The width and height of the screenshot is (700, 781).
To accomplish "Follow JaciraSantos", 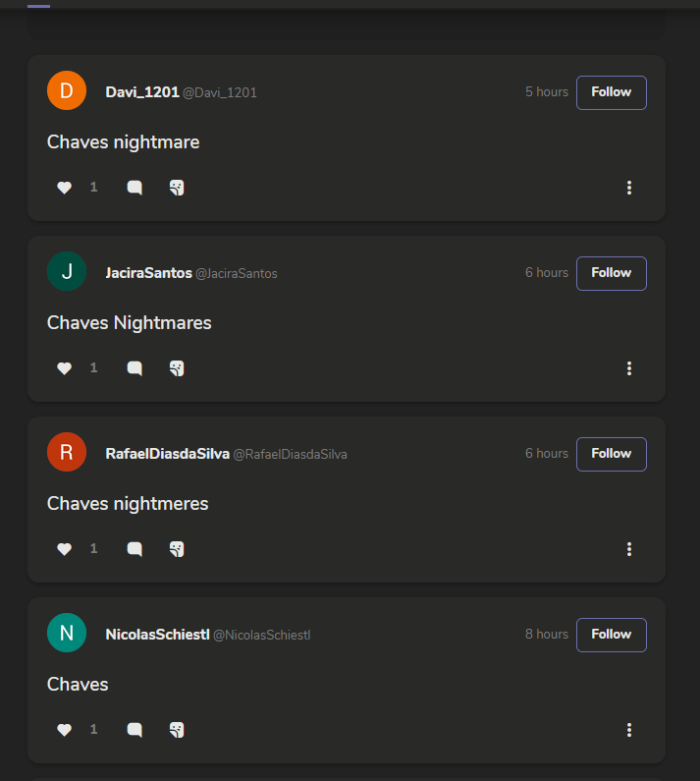I will pyautogui.click(x=611, y=273).
